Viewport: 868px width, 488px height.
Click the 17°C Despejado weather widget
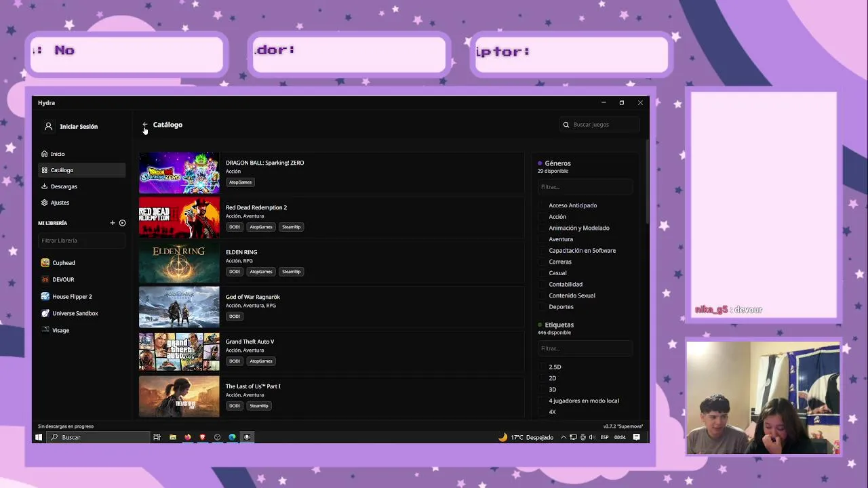[x=526, y=437]
